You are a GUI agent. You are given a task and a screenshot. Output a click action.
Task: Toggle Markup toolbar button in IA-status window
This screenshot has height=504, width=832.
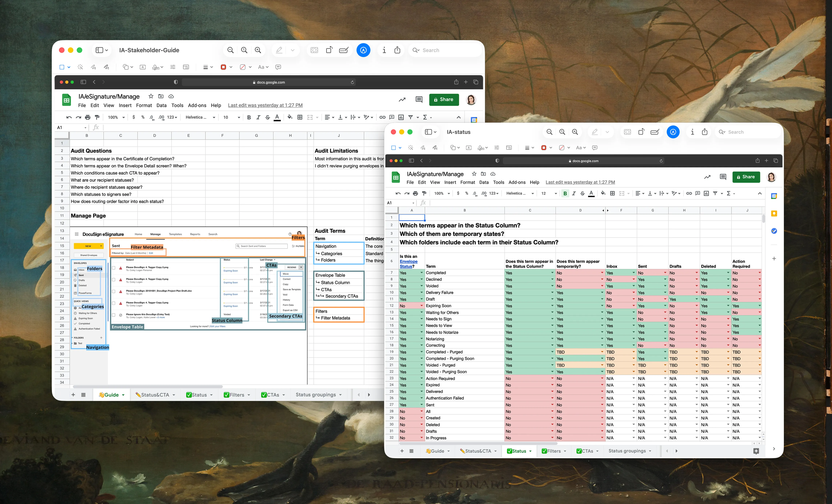click(x=673, y=132)
